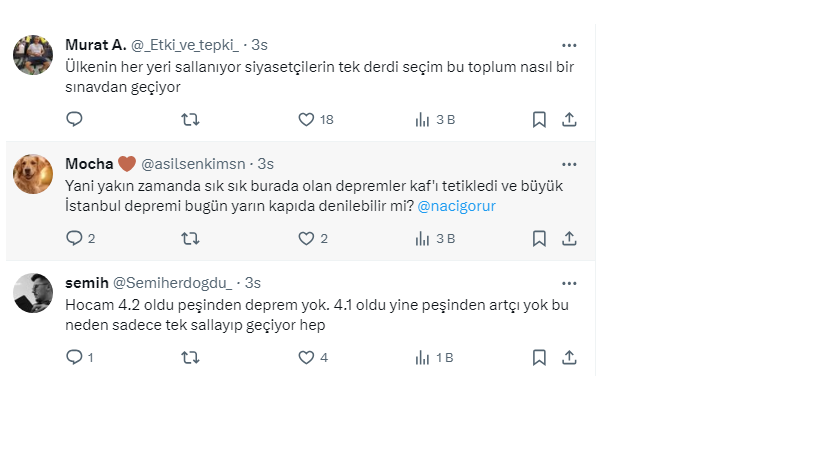Bookmark Mocha's tweet
The image size is (837, 463).
click(x=539, y=239)
